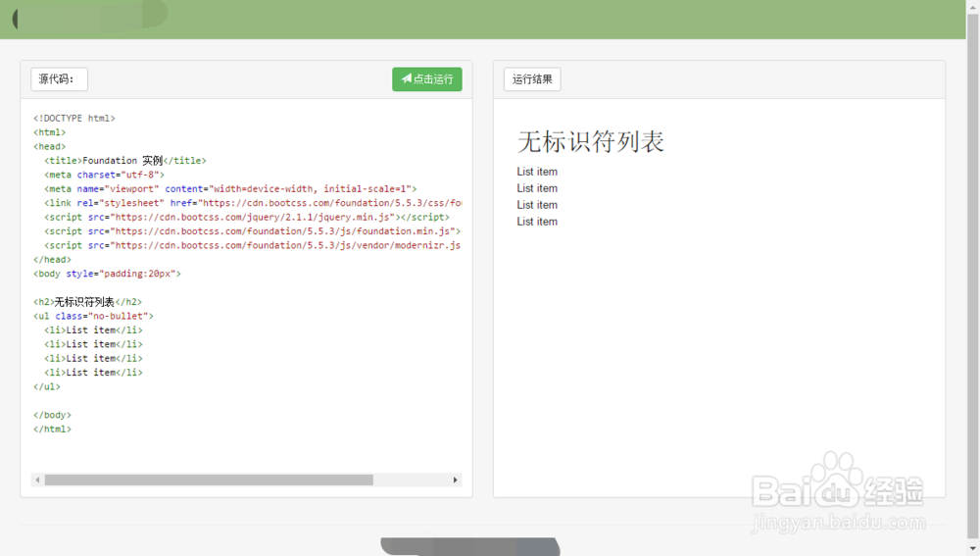Image resolution: width=980 pixels, height=556 pixels.
Task: Click the left arrow of code scrollbar
Action: [37, 480]
